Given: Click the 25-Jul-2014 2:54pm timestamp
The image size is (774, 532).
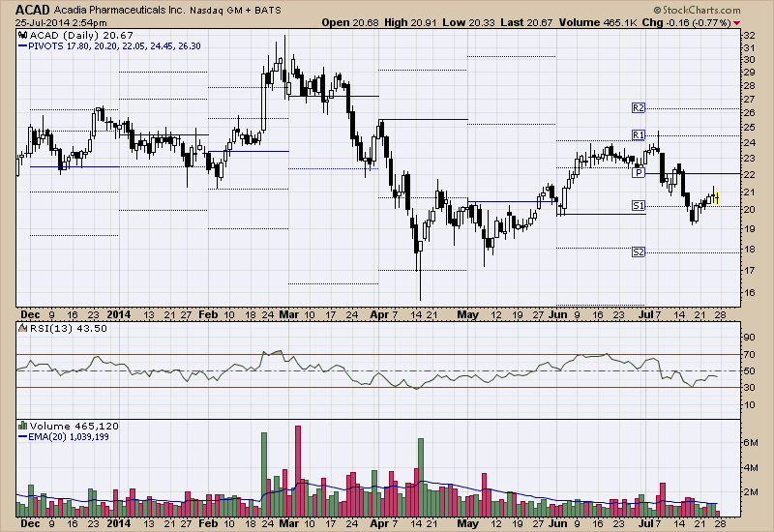Looking at the screenshot, I should [x=61, y=22].
